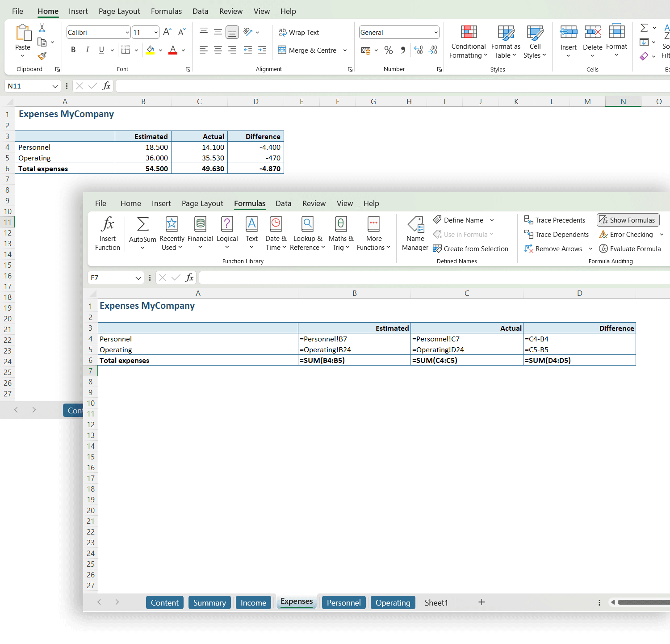Click the Wrap Text icon
The height and width of the screenshot is (644, 670).
pos(299,32)
